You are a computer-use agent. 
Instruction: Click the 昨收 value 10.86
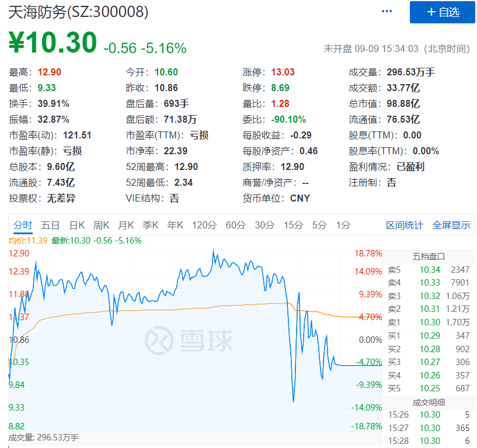pyautogui.click(x=166, y=88)
